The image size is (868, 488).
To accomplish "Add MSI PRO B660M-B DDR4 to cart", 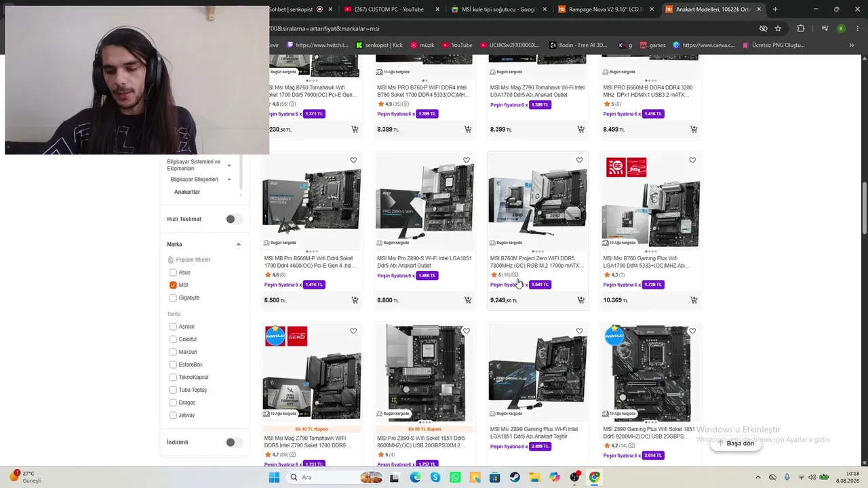I will [694, 129].
